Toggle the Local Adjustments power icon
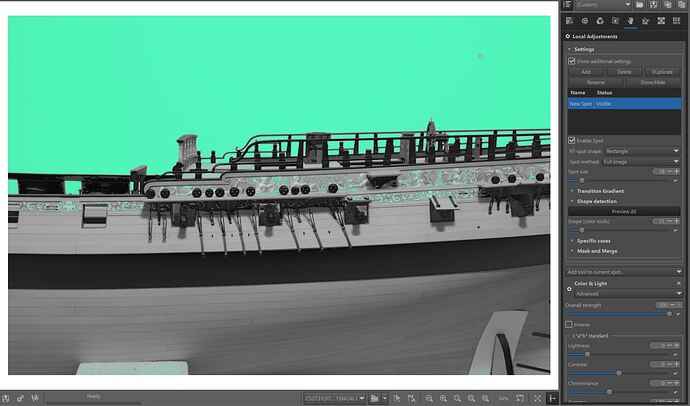The image size is (690, 406). point(568,37)
